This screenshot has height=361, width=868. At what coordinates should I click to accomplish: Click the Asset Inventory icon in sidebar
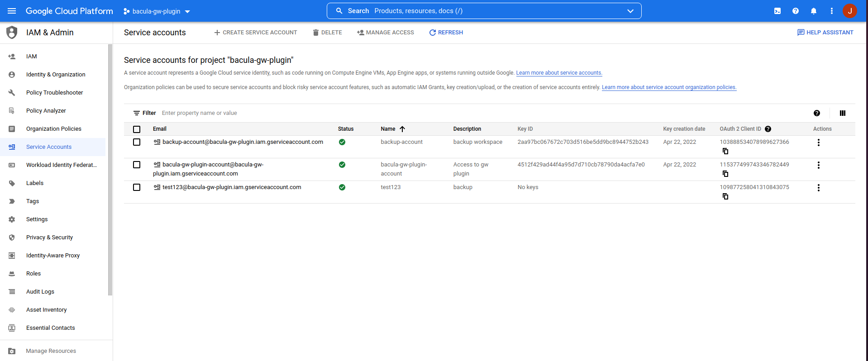(12, 310)
